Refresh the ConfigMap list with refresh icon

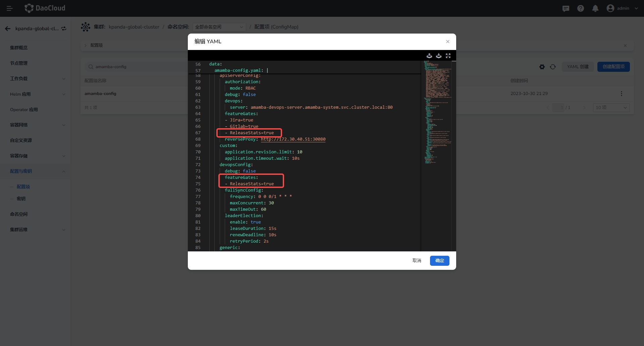point(552,67)
